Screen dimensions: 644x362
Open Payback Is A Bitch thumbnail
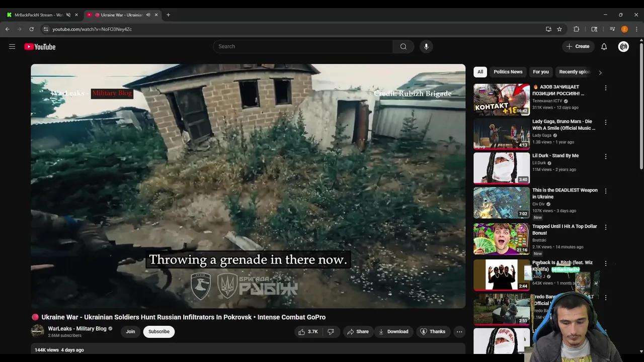[502, 275]
